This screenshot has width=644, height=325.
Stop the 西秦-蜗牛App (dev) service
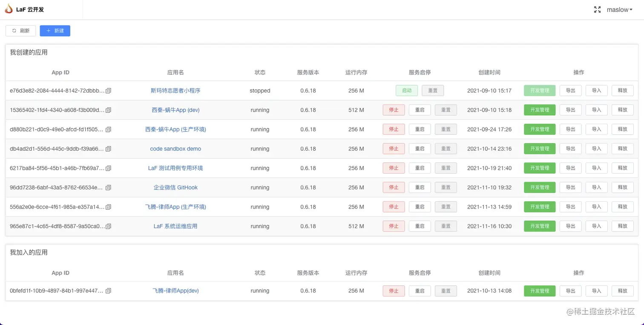(394, 110)
